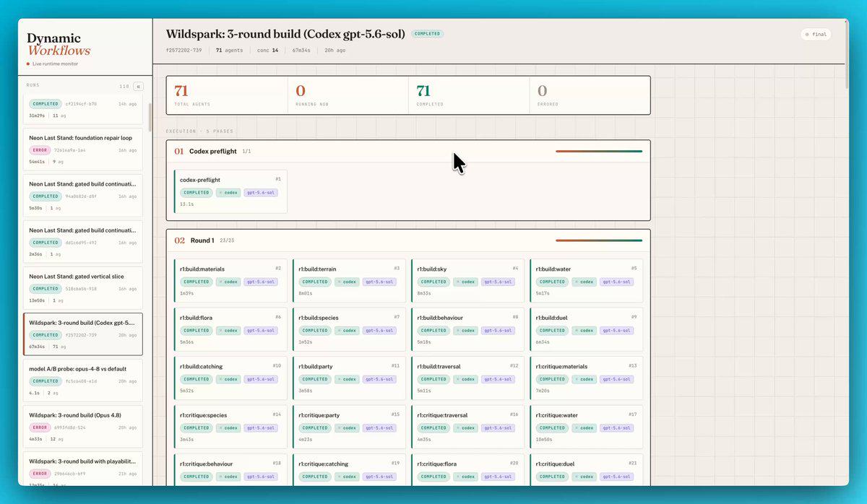Open the Neon Last Stand gated vertical slice run
This screenshot has width=867, height=504.
(x=83, y=287)
